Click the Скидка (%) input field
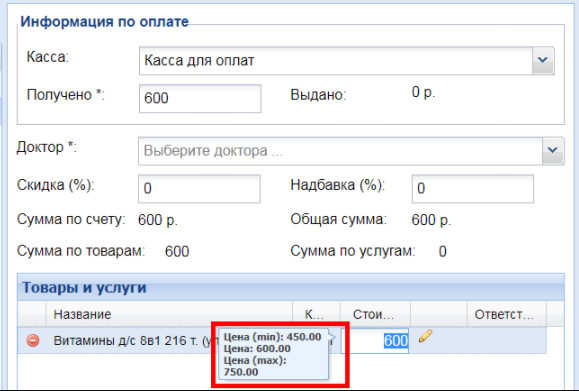 click(199, 189)
